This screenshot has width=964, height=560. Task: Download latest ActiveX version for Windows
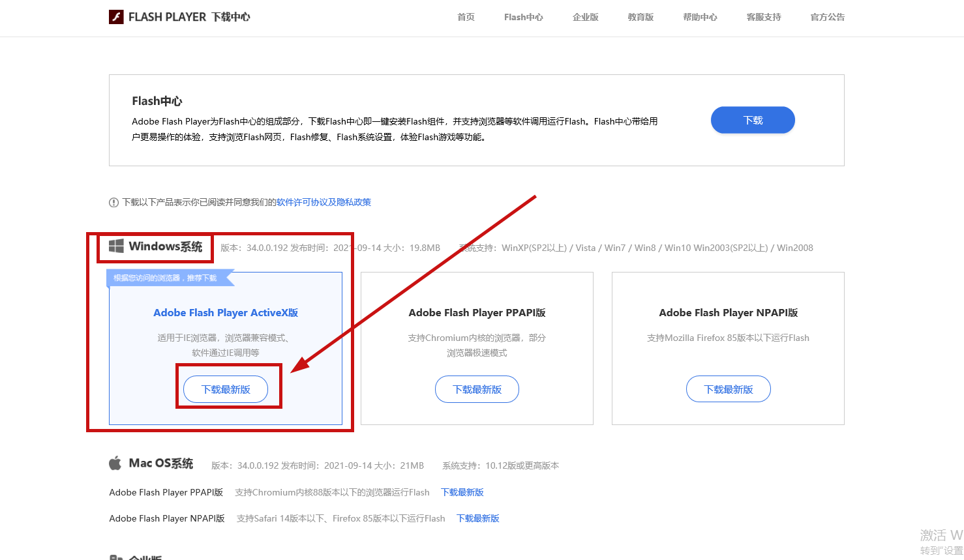coord(226,389)
